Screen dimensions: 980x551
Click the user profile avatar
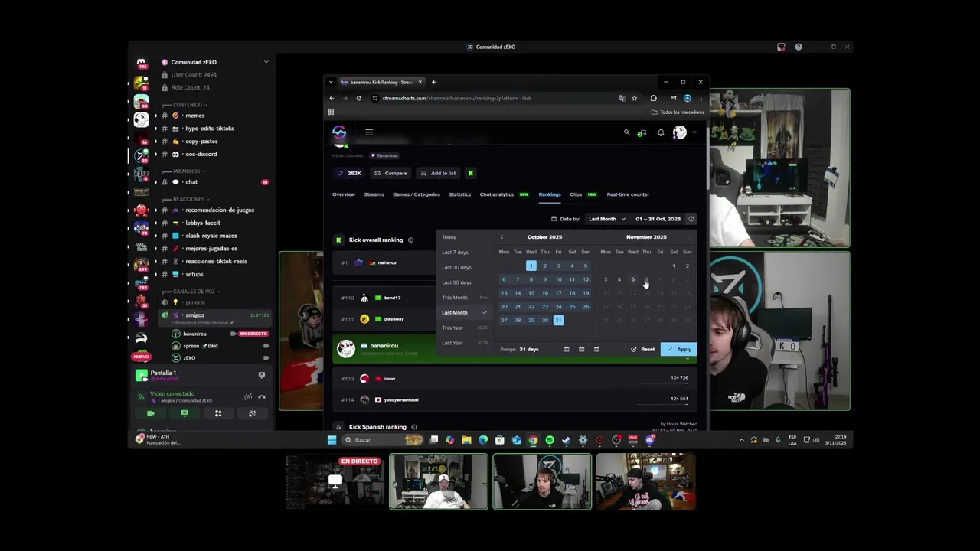(680, 132)
